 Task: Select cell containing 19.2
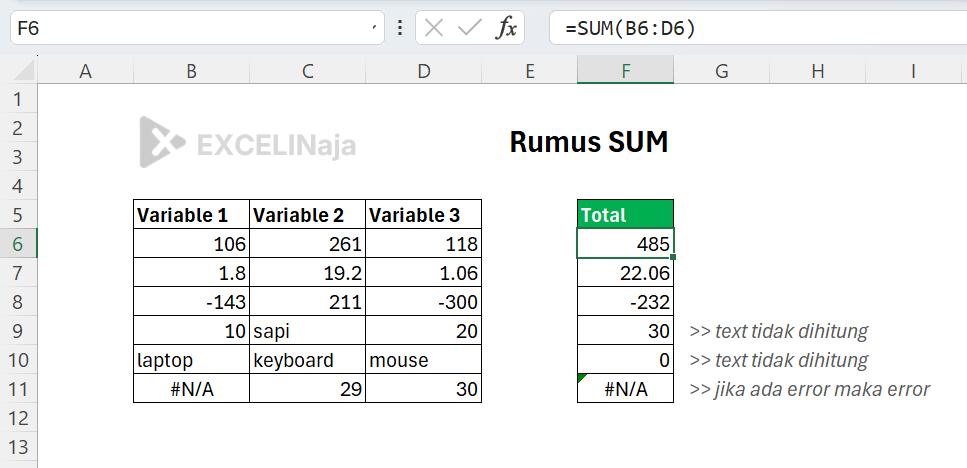[x=308, y=273]
